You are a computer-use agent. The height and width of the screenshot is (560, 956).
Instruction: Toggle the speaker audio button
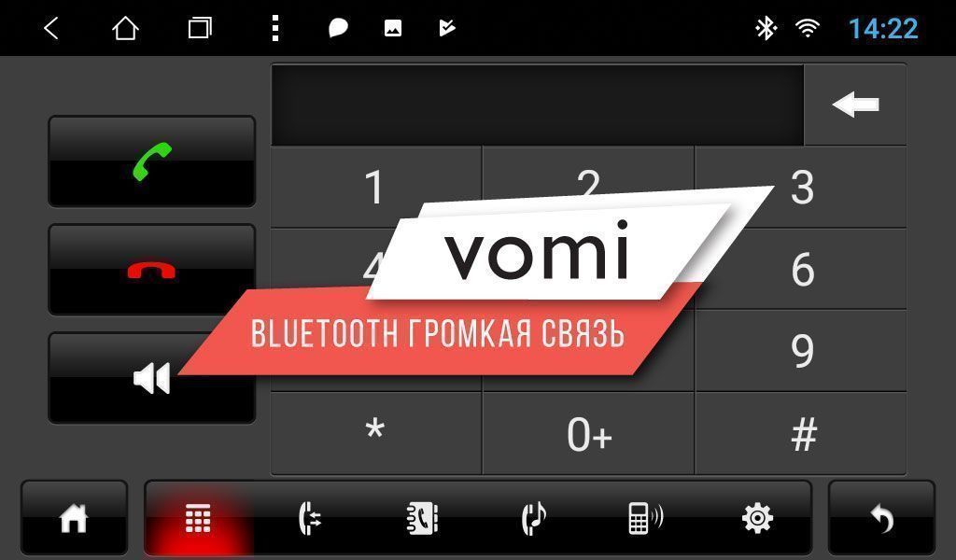151,378
